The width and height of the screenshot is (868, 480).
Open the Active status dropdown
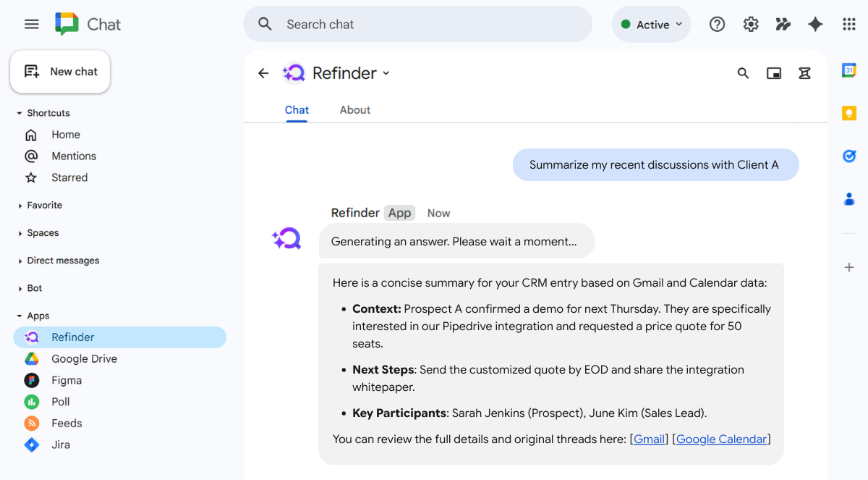650,24
